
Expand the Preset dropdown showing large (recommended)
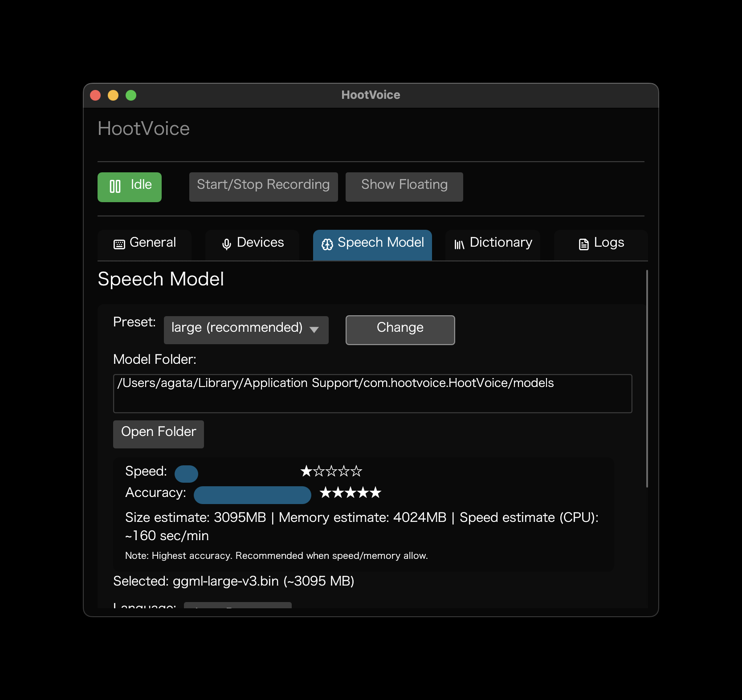click(246, 330)
